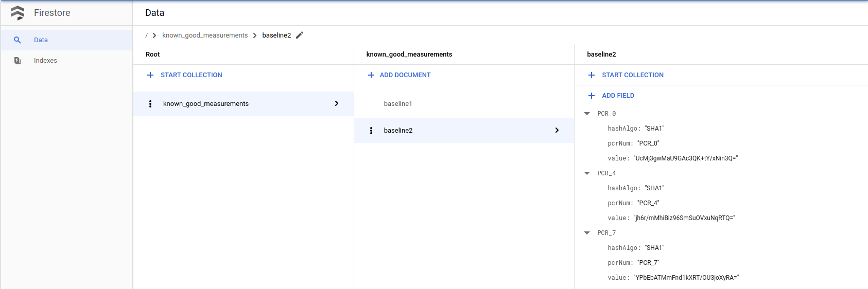868x289 pixels.
Task: Click the Firestore logo icon
Action: (18, 13)
